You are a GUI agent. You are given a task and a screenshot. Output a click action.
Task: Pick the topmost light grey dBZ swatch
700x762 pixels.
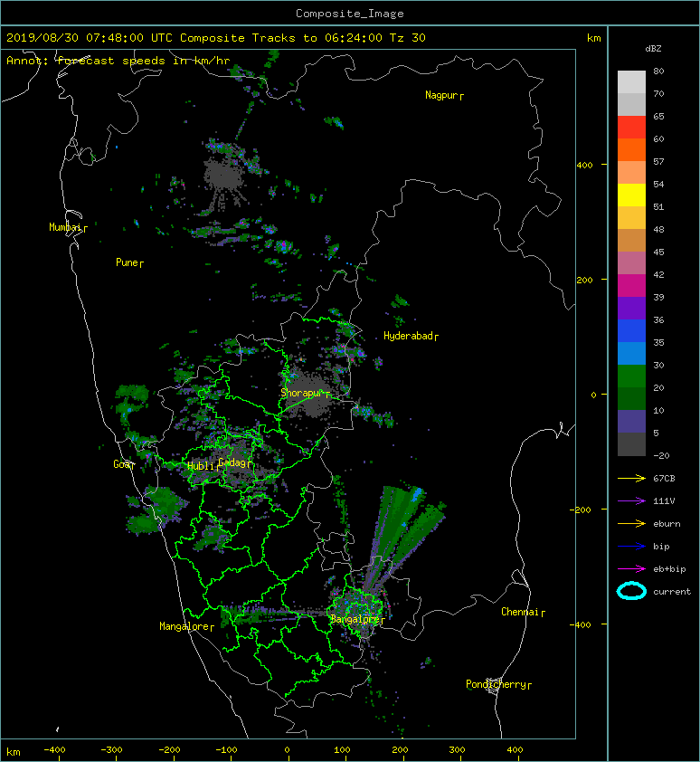631,82
